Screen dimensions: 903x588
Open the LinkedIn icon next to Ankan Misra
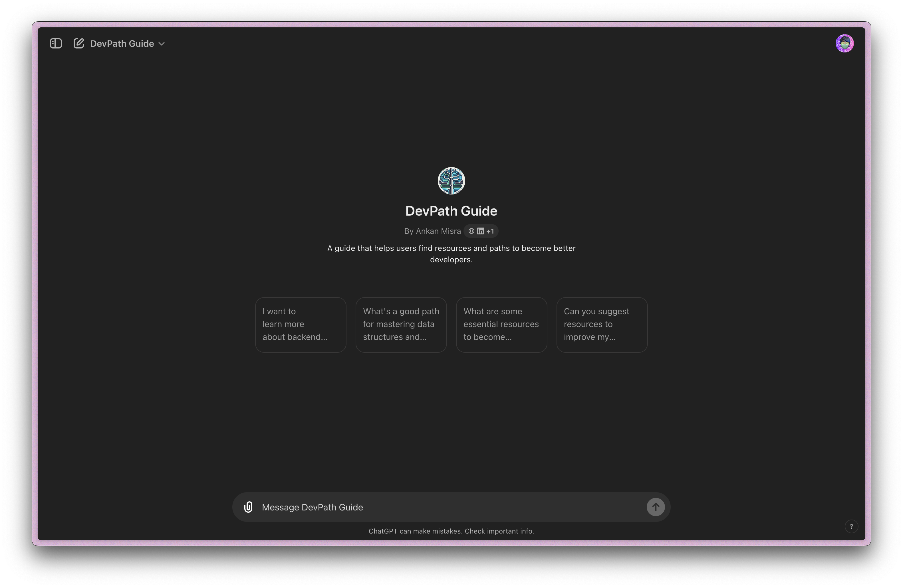[481, 231]
